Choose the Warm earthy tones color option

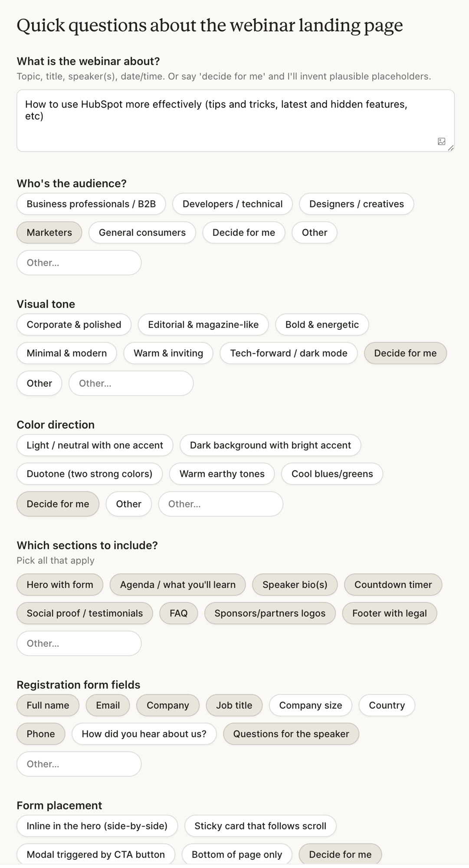(222, 474)
